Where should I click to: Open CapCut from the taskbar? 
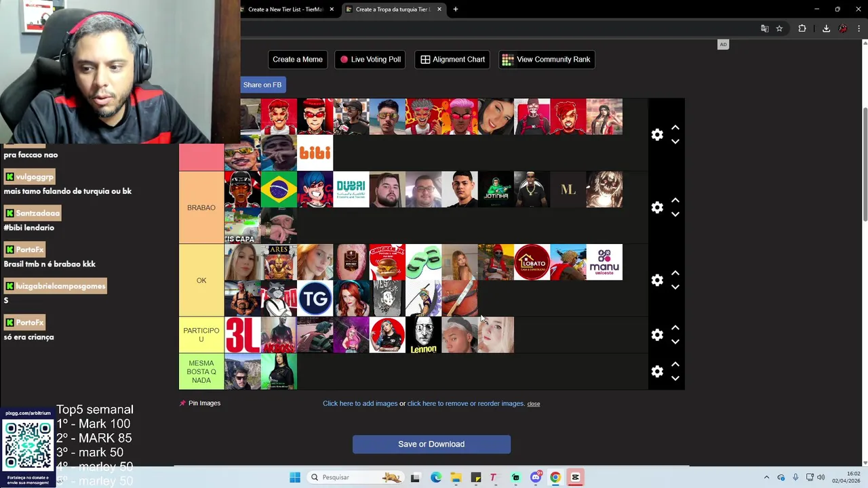[x=576, y=477]
